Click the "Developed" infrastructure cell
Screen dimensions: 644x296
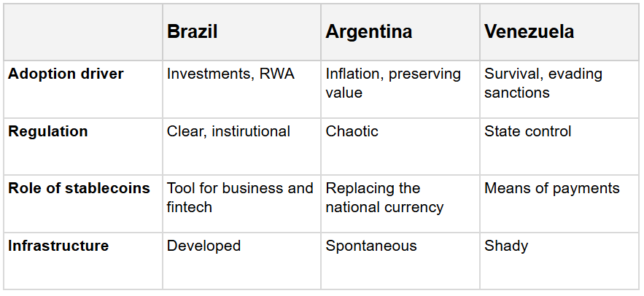click(203, 246)
